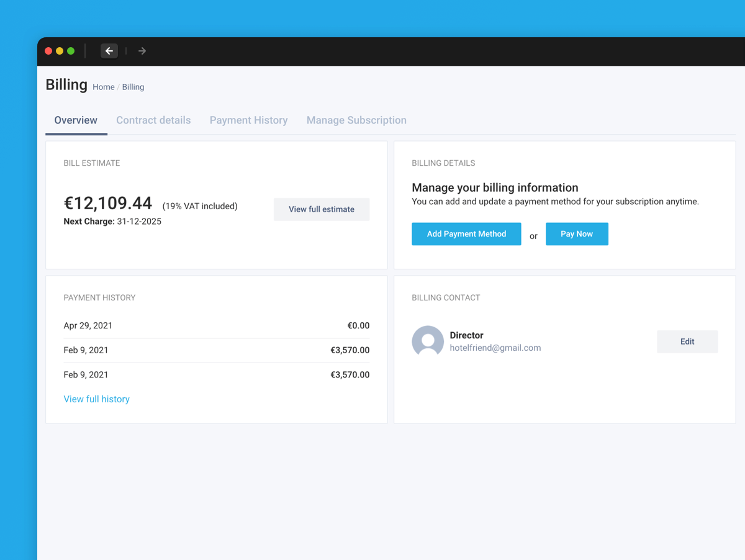Open the Contract details tab
Screen dimensions: 745x560
tap(153, 120)
